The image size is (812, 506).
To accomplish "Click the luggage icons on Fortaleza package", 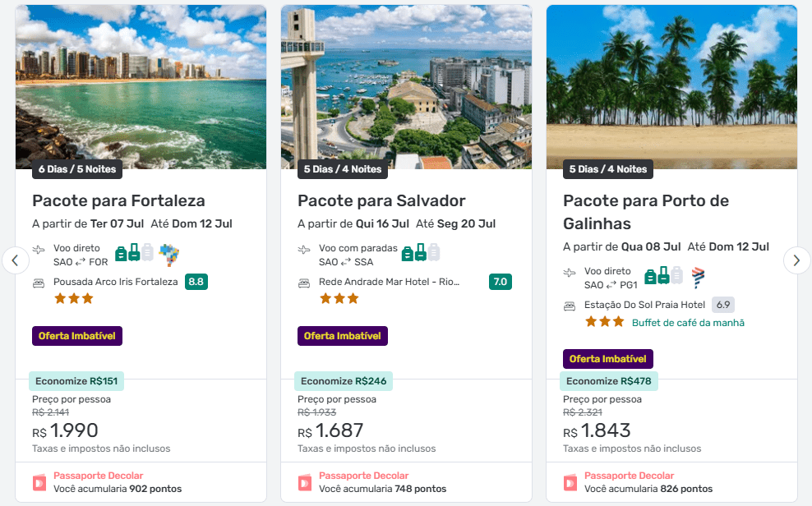I will (x=135, y=253).
